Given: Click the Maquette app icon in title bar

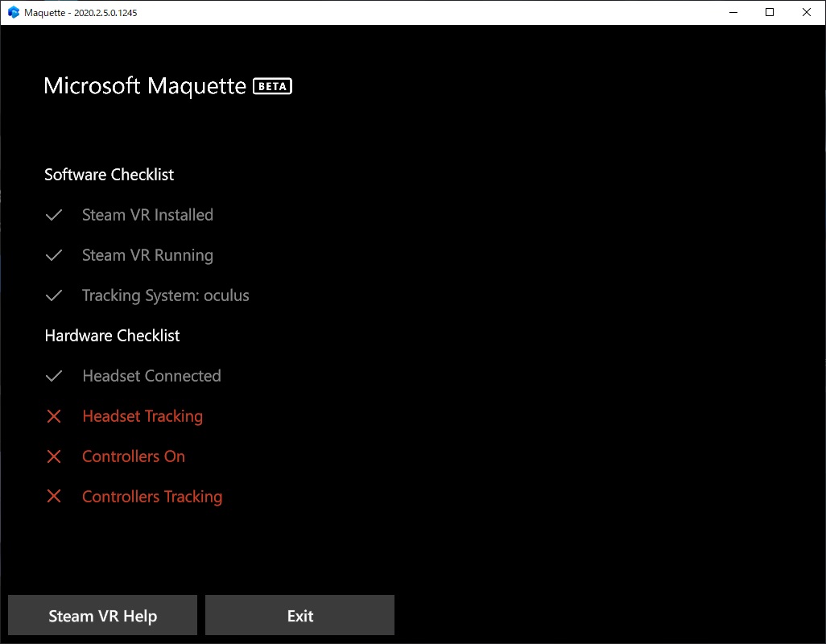Looking at the screenshot, I should (14, 12).
